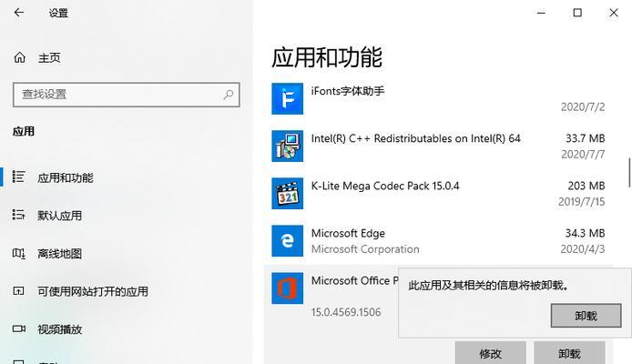Maximize the Settings window
The height and width of the screenshot is (364, 632).
pyautogui.click(x=577, y=13)
